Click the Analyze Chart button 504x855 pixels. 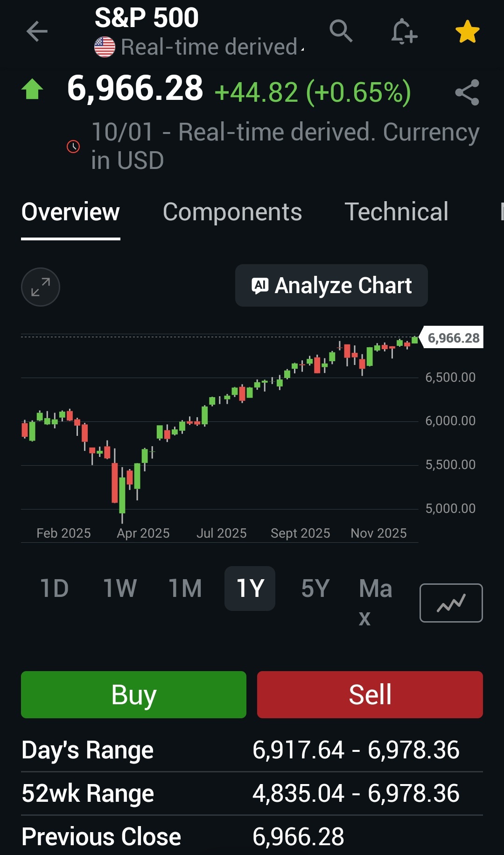click(331, 286)
